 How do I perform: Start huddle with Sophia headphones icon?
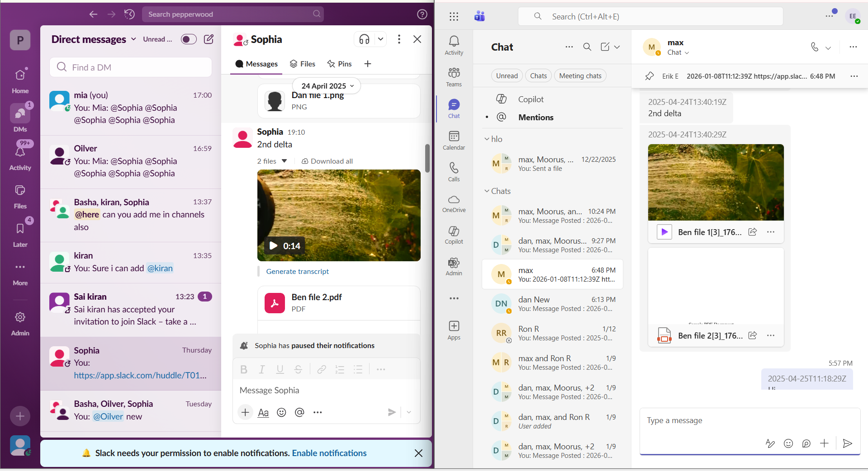click(364, 39)
